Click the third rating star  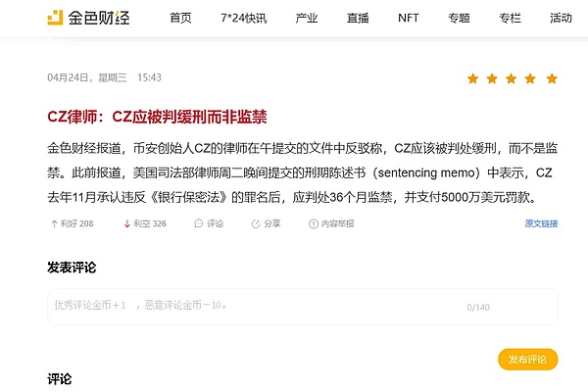511,78
